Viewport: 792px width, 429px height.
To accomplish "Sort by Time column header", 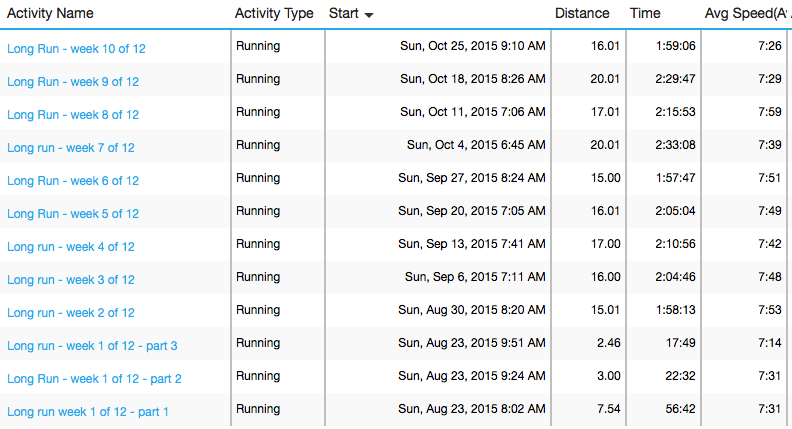I will 645,14.
